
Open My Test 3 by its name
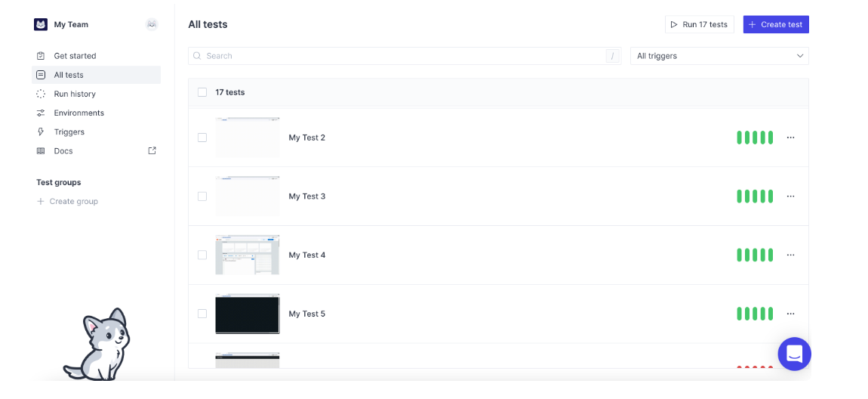(306, 196)
